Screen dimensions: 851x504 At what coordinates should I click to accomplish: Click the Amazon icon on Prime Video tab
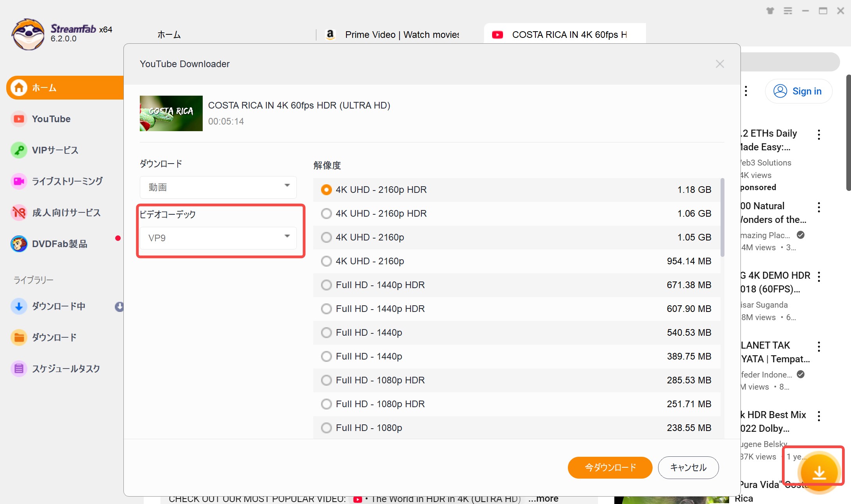330,34
